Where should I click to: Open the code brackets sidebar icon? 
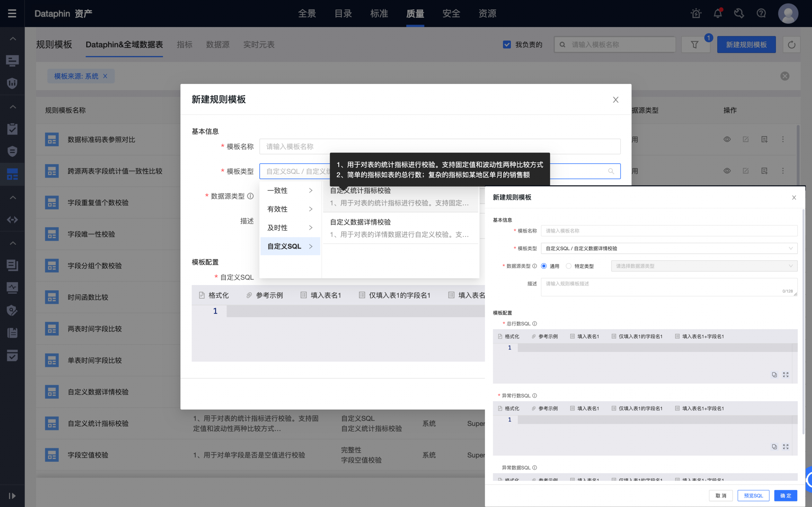click(x=12, y=220)
